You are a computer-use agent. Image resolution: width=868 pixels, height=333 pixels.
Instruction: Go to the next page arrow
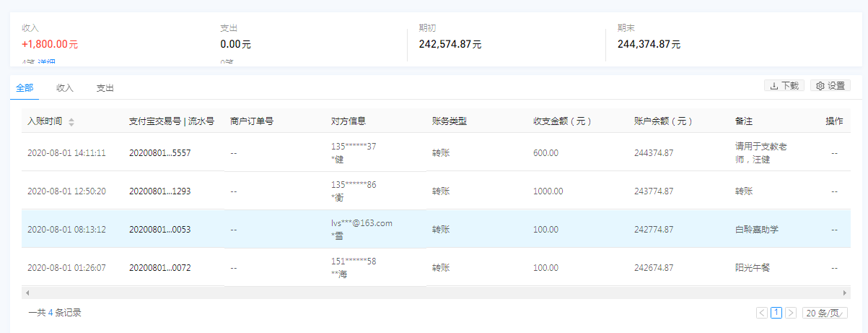pos(791,313)
